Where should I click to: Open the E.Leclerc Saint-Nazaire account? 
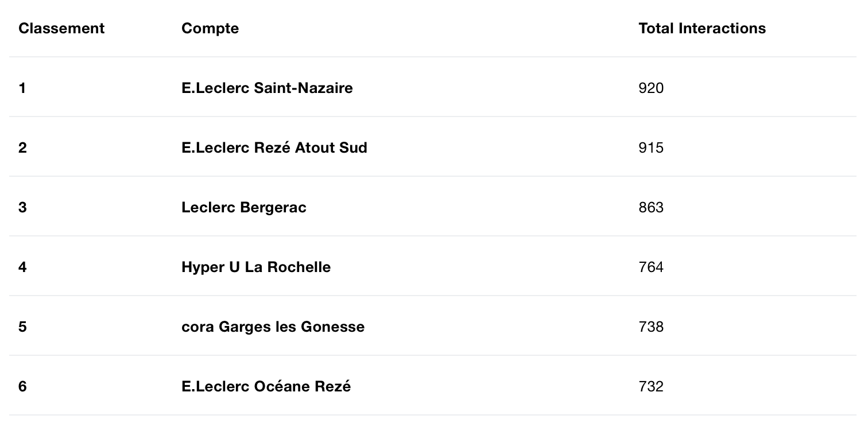(x=267, y=88)
